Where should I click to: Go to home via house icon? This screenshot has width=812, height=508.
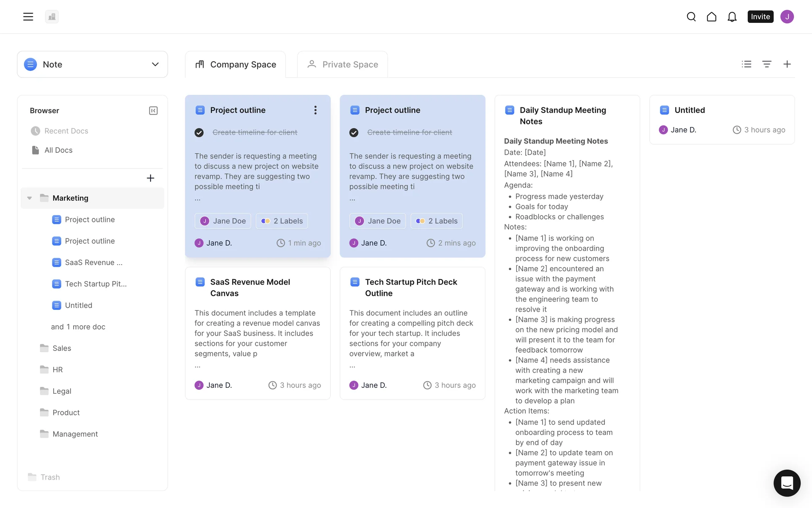point(711,17)
